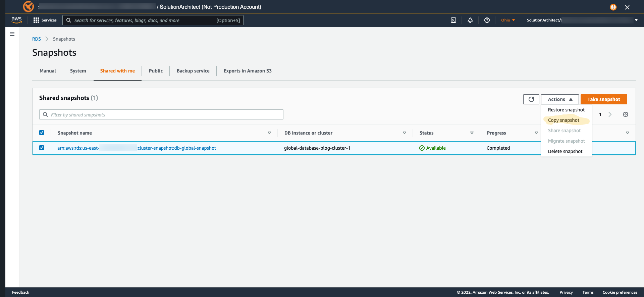Screen dimensions: 644x297
Task: Sort by Status column arrow
Action: 472,133
